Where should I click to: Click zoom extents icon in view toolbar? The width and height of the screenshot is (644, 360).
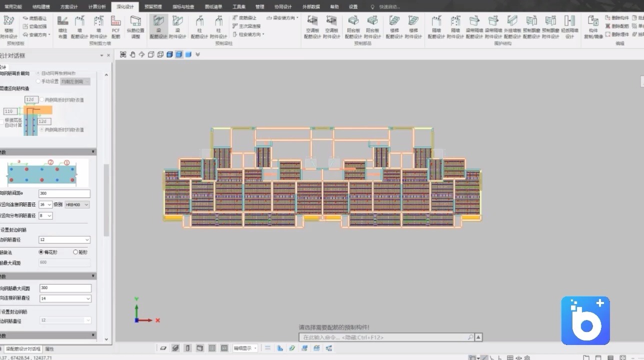[x=122, y=54]
